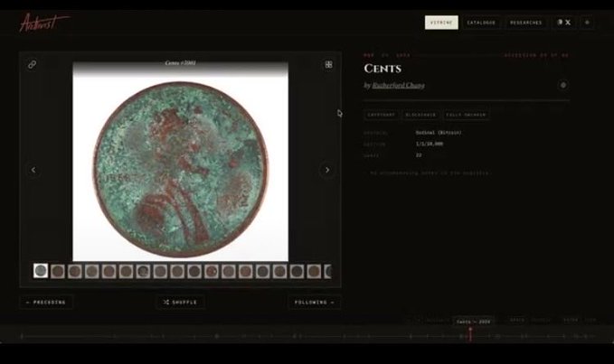Select the highlighted first coin thumbnail
The image size is (614, 364).
click(x=41, y=271)
